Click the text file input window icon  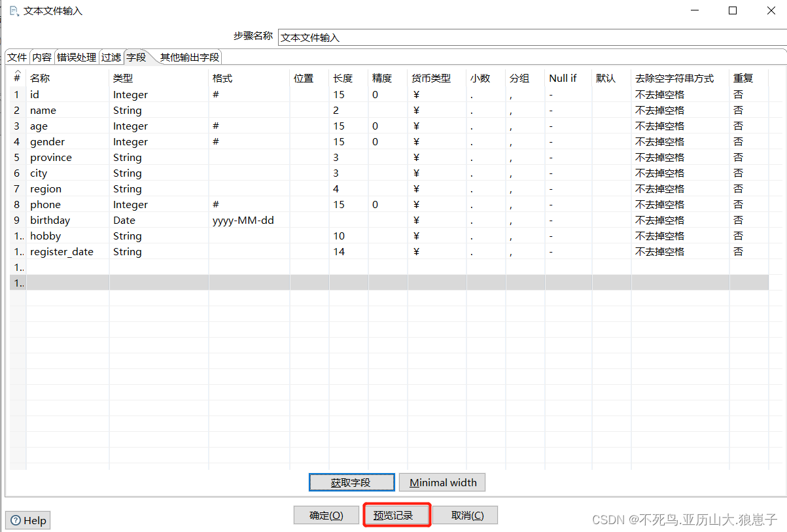[14, 10]
